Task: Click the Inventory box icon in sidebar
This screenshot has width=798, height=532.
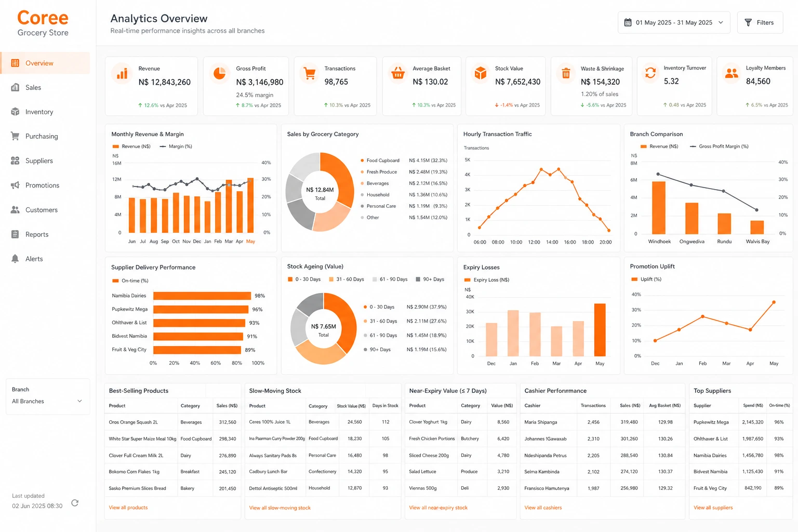Action: 15,112
